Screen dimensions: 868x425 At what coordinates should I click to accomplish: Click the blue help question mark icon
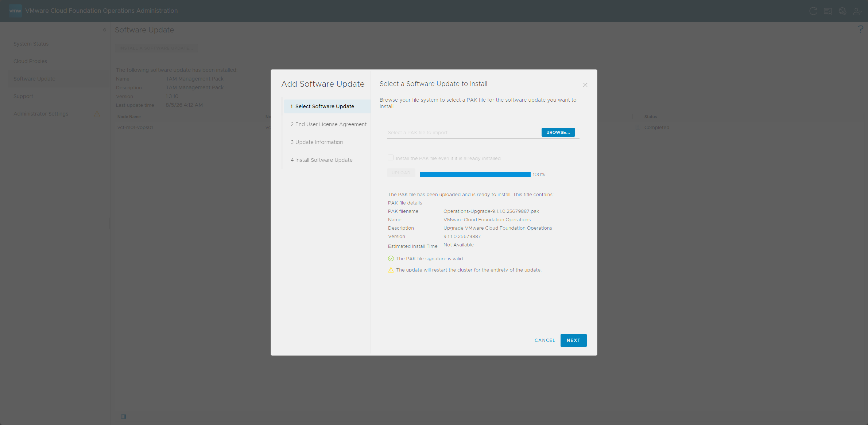click(860, 29)
